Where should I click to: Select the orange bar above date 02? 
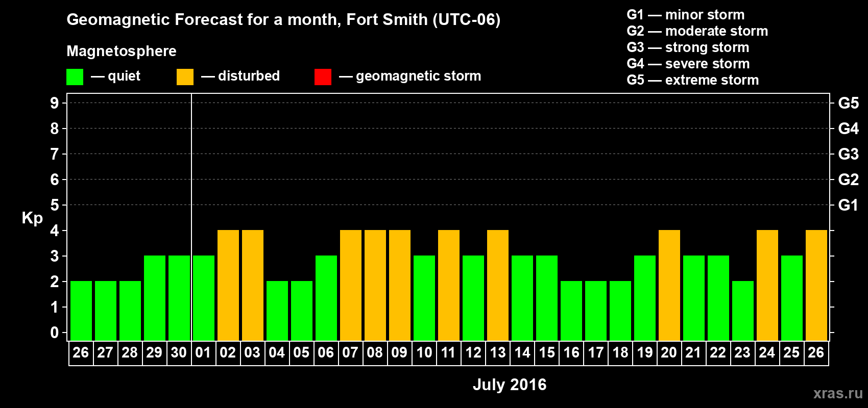coord(228,285)
